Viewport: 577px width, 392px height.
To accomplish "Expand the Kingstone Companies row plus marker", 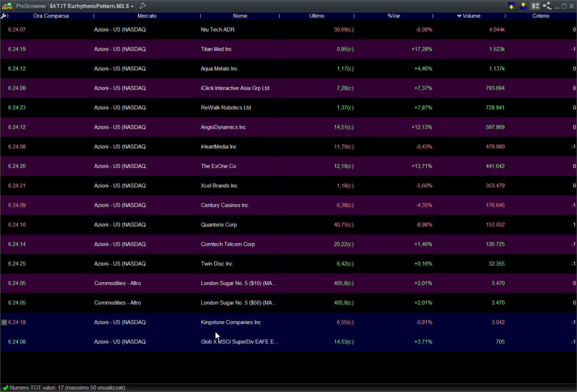I will coord(4,322).
